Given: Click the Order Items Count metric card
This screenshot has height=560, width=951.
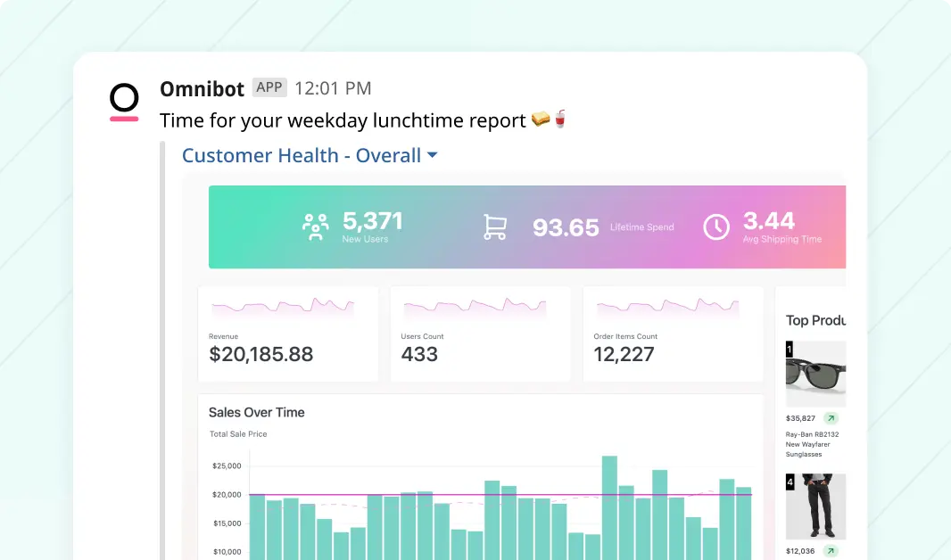Looking at the screenshot, I should pos(673,334).
